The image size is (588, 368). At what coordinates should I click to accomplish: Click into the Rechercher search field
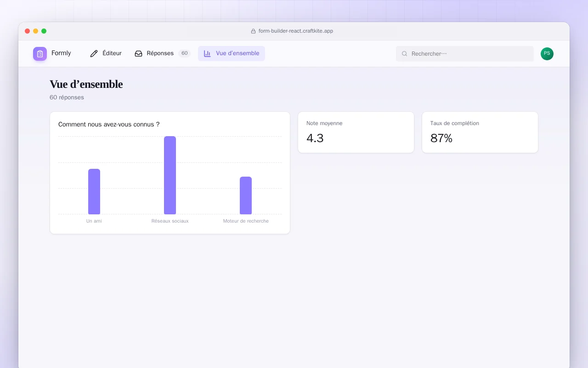pyautogui.click(x=465, y=54)
